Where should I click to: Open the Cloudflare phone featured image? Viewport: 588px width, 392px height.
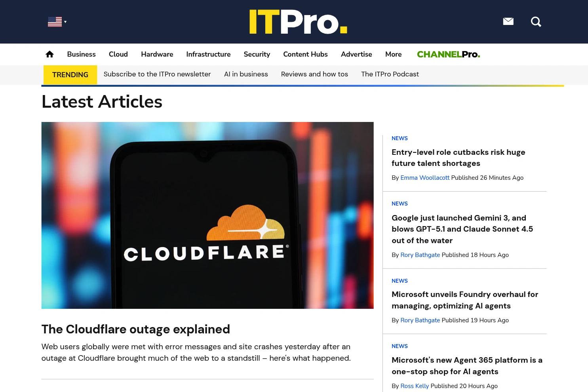207,215
